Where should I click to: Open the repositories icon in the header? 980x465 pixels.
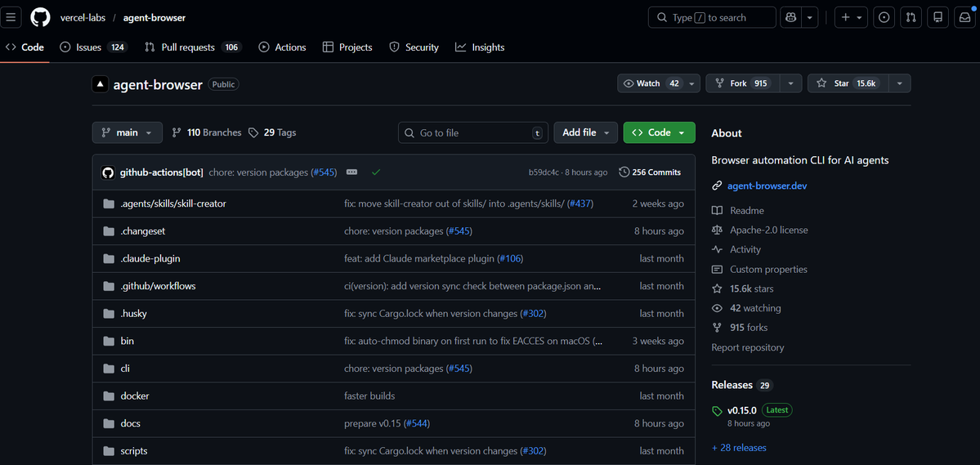(937, 17)
